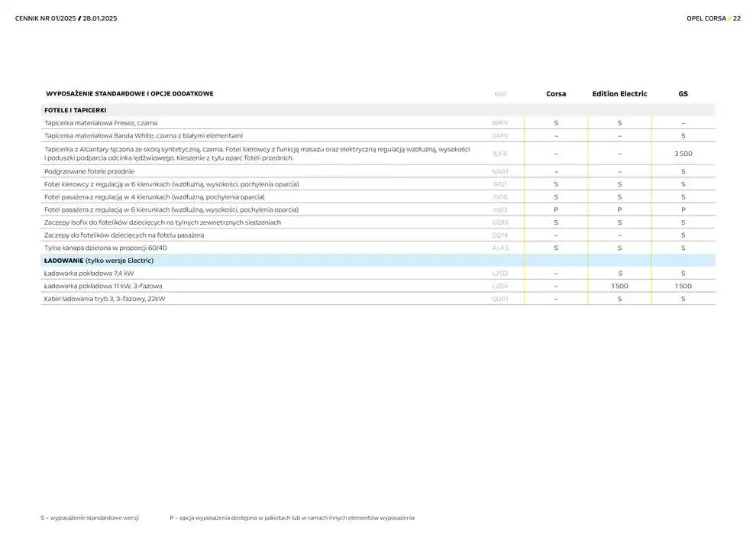Click the 'P – opcja wyposażenia' footnote legend
The image size is (756, 535).
click(x=292, y=518)
